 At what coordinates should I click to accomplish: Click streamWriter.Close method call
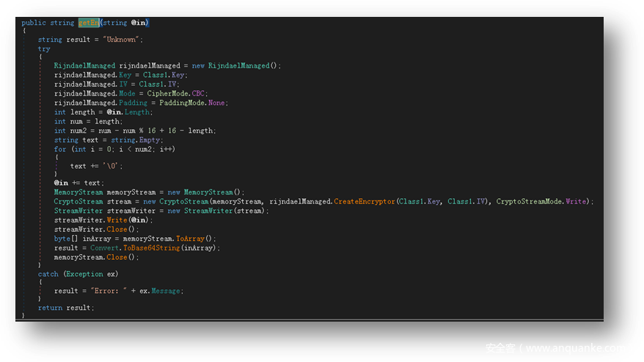[117, 229]
